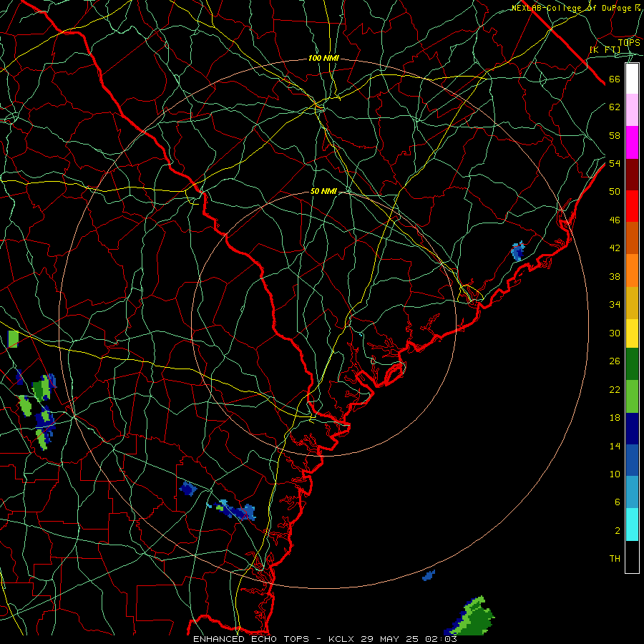
Task: Click the dark maroon legend swatch
Action: pos(632,175)
